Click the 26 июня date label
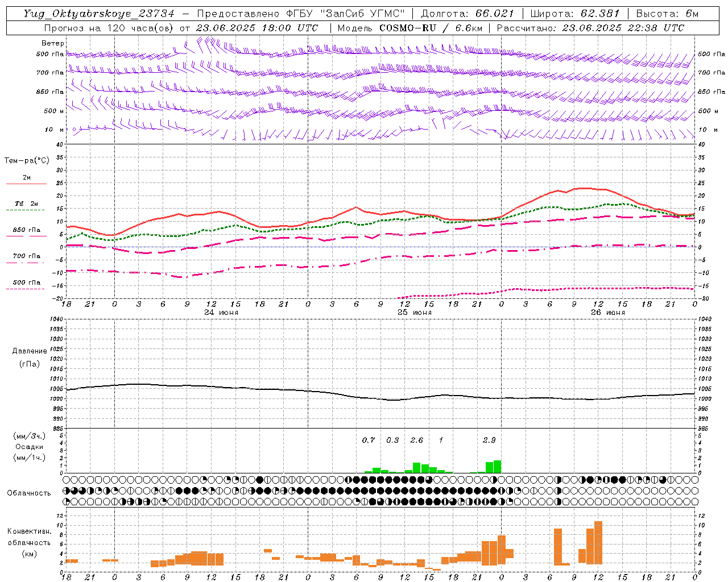This screenshot has width=728, height=582. click(608, 313)
